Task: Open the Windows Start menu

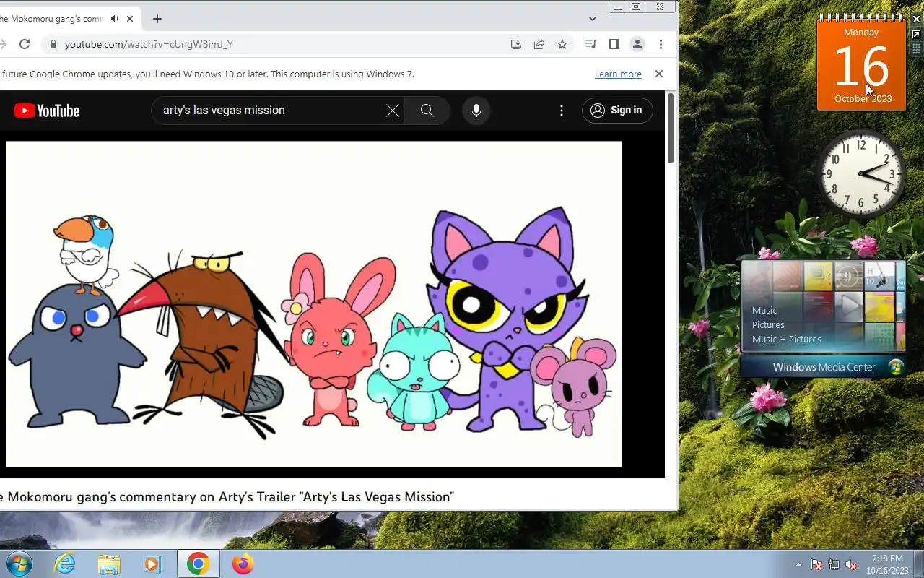Action: pyautogui.click(x=19, y=564)
